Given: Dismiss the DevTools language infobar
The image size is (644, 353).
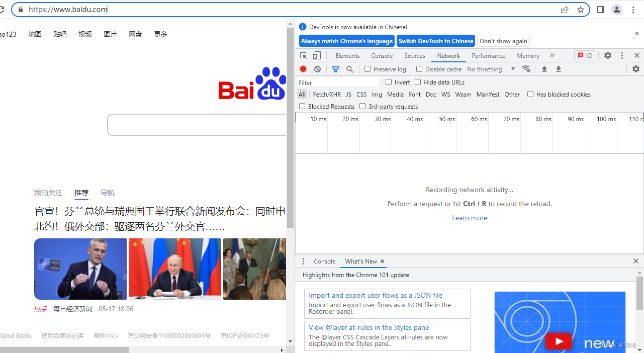Looking at the screenshot, I should (x=636, y=34).
